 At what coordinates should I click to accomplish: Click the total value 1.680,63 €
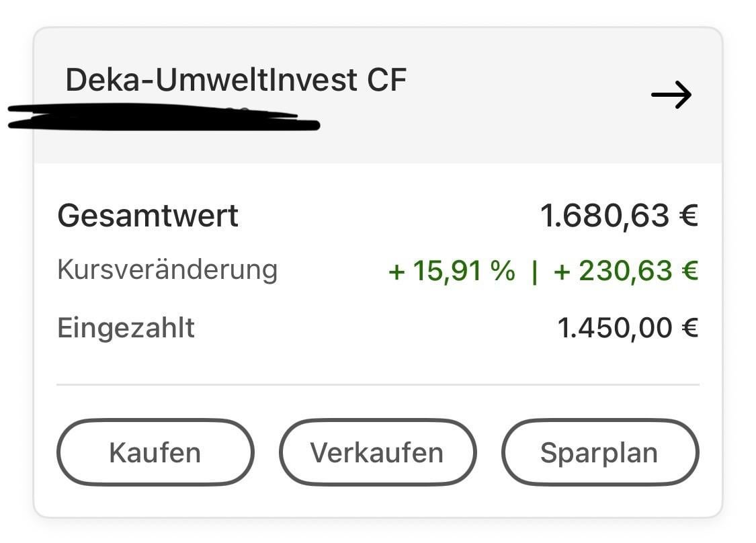click(x=618, y=216)
